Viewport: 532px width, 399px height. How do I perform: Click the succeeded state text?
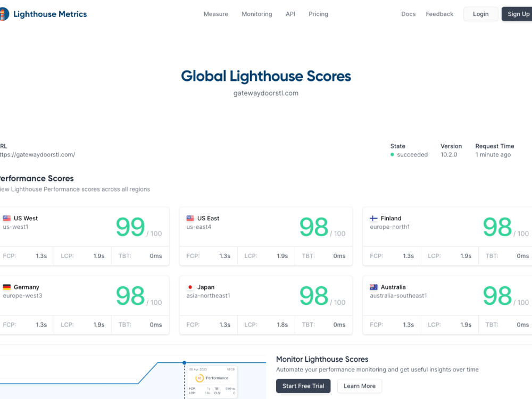[412, 155]
